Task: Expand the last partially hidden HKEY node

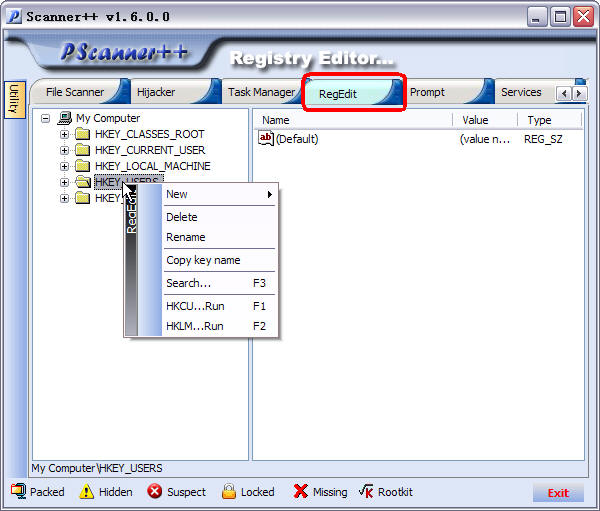Action: 64,198
